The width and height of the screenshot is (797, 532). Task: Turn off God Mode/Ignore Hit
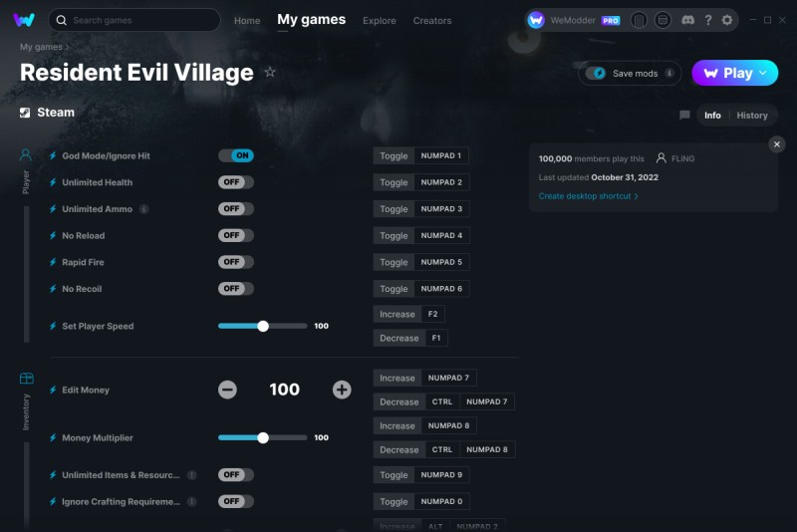[x=236, y=155]
